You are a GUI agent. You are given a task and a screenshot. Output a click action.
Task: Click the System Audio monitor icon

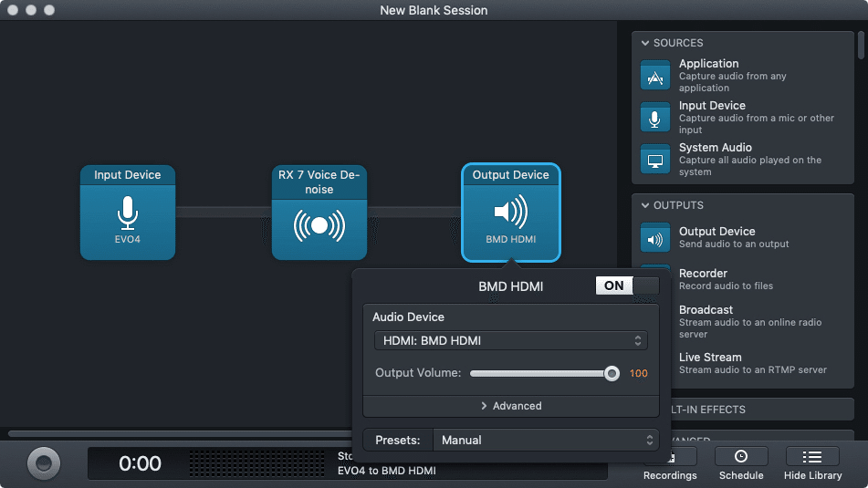654,160
